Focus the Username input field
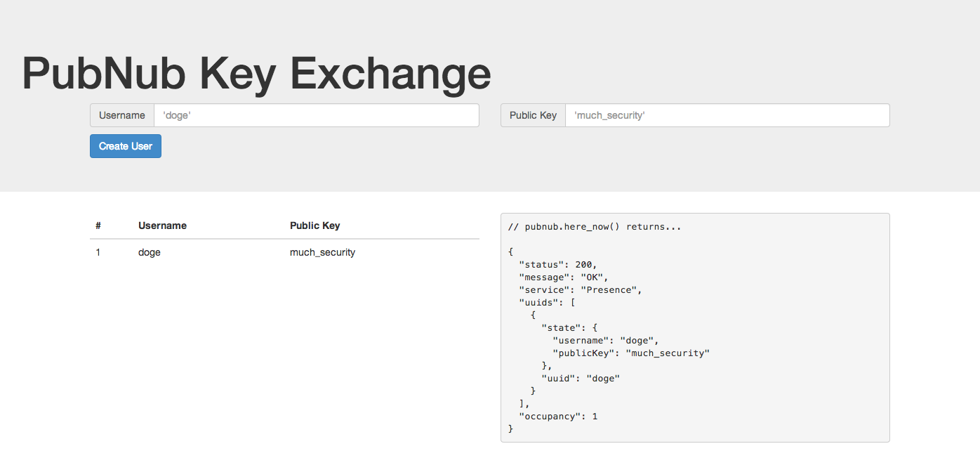 [x=316, y=115]
